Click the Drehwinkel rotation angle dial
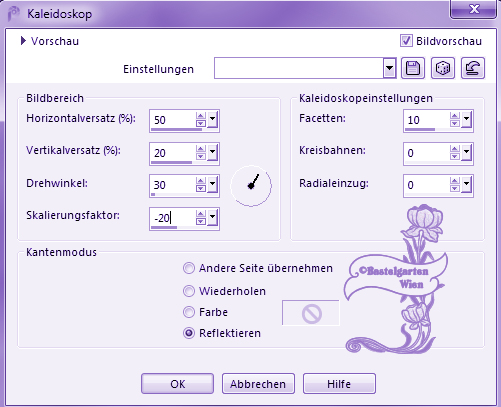501x407 pixels. click(251, 186)
